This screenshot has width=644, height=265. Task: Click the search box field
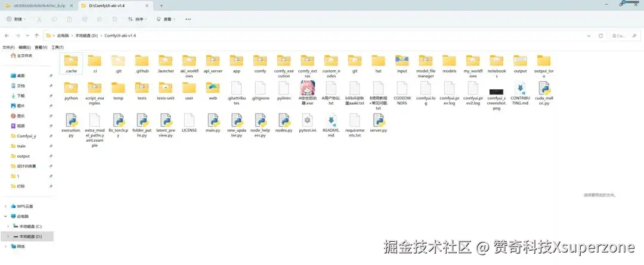(624, 36)
